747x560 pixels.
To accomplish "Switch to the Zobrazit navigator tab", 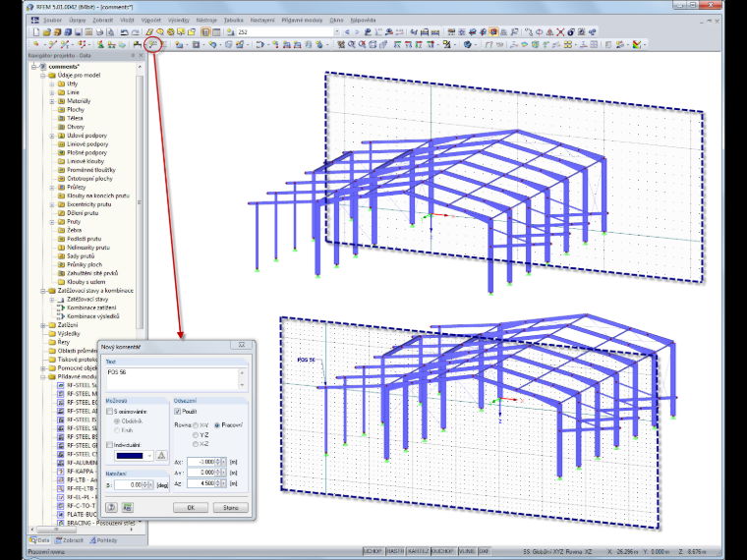I will coord(69,540).
